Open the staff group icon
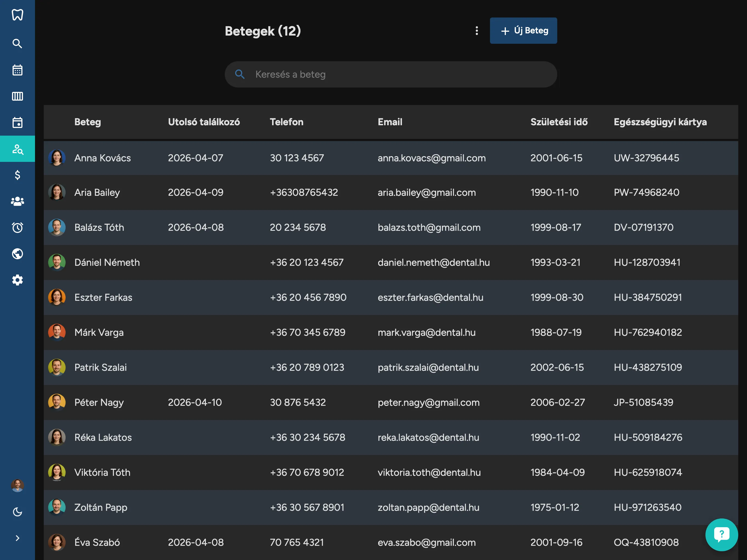 point(17,201)
